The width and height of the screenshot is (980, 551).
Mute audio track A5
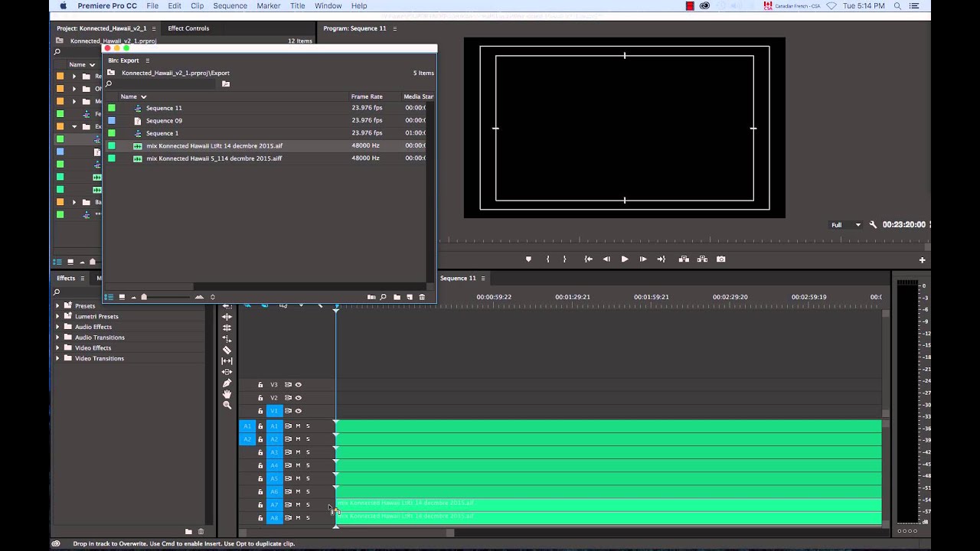coord(298,479)
